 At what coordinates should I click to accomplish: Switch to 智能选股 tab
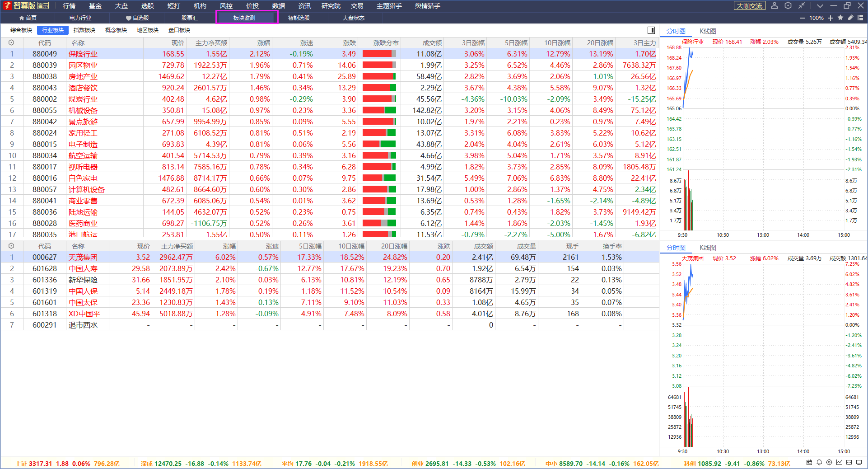pyautogui.click(x=299, y=18)
